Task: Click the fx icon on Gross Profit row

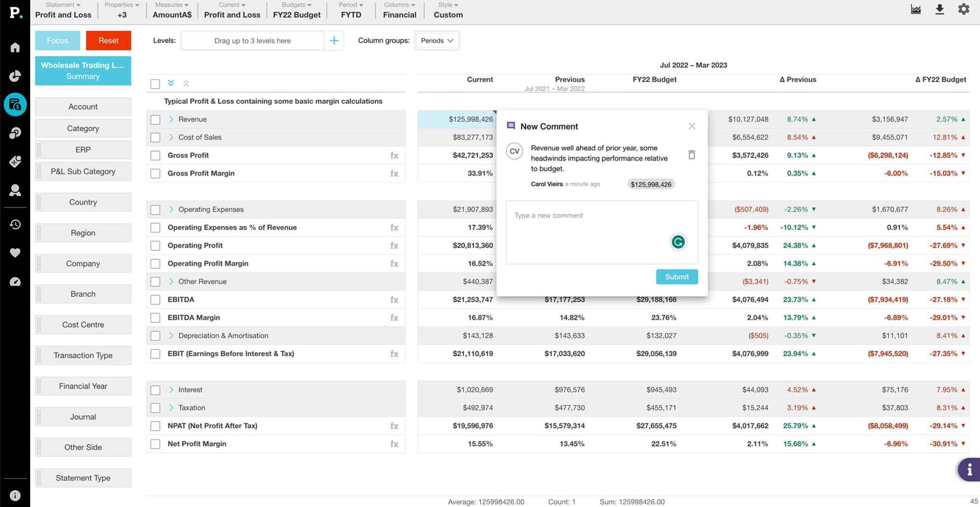Action: tap(394, 155)
